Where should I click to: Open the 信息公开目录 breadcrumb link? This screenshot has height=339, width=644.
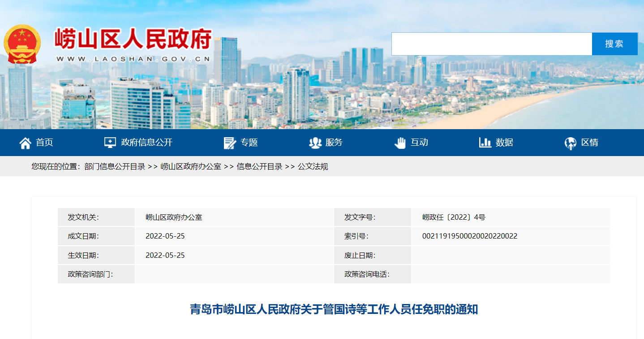259,166
